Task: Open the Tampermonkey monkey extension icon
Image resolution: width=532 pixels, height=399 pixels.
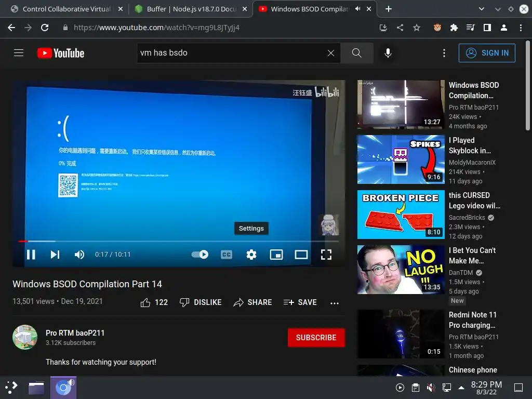Action: (437, 28)
